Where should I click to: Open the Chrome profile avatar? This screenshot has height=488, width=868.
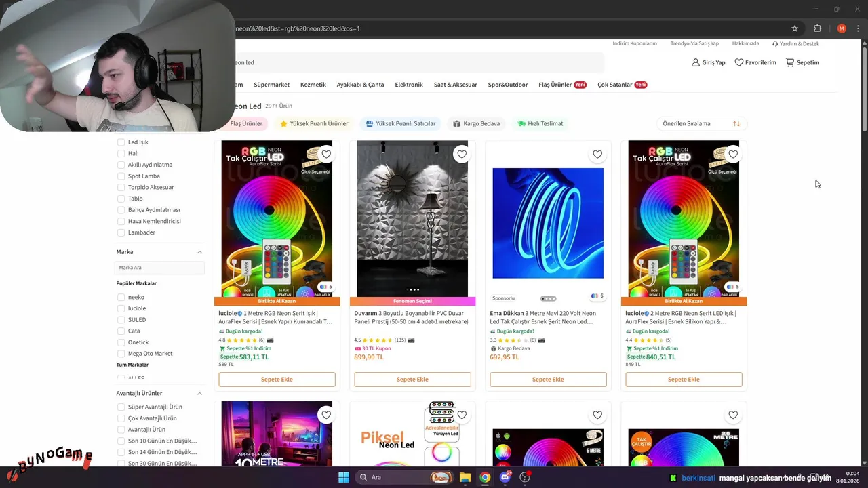[x=842, y=28]
